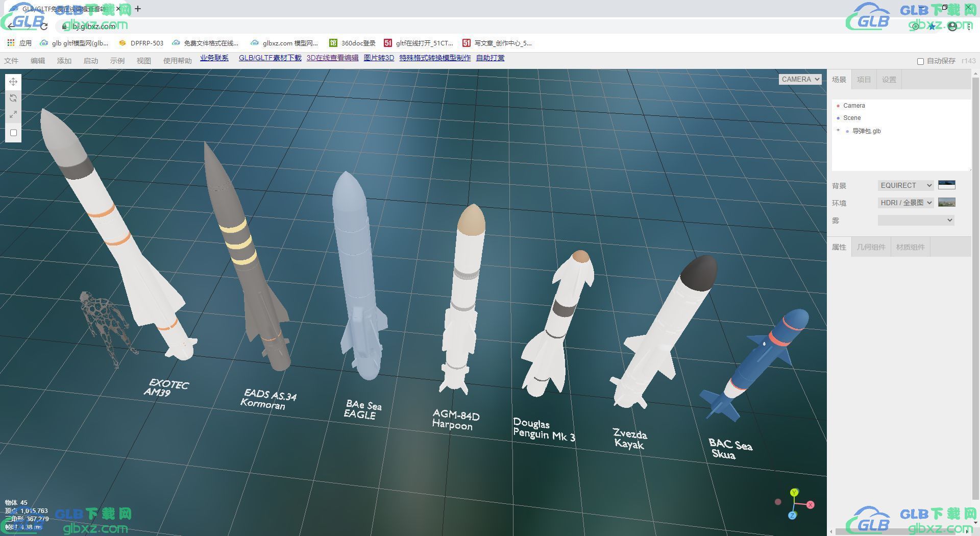Click the red X axis on the view gizmo
The width and height of the screenshot is (980, 536).
coord(810,505)
